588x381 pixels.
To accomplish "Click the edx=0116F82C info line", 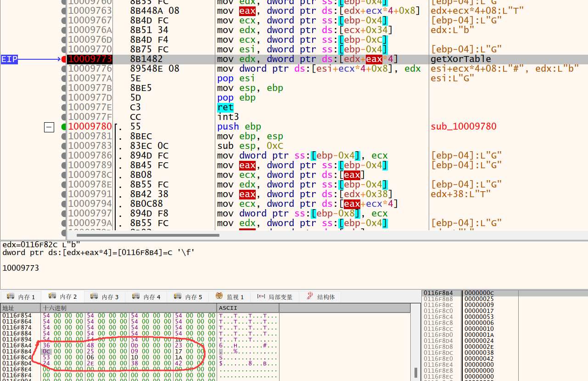I will (x=41, y=245).
